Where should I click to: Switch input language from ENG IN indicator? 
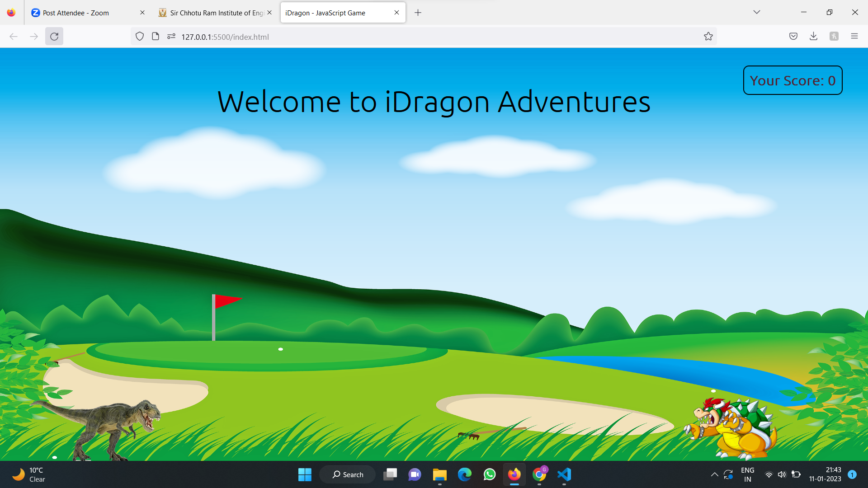(x=748, y=474)
